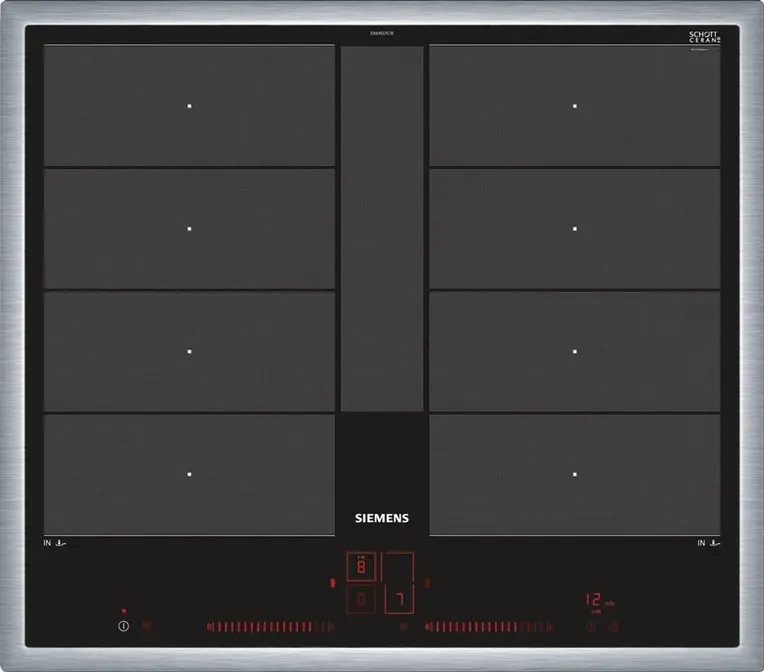The image size is (764, 672).
Task: Tap center dot of top-right cooking zone
Action: [x=575, y=106]
